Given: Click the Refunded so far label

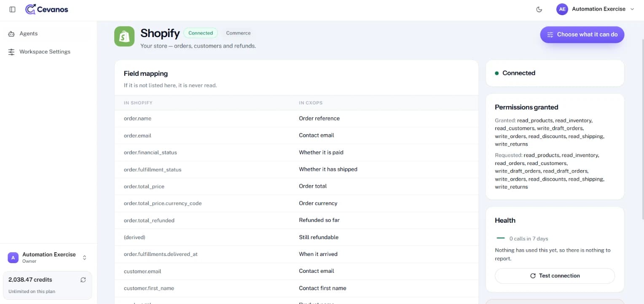Looking at the screenshot, I should pos(319,220).
